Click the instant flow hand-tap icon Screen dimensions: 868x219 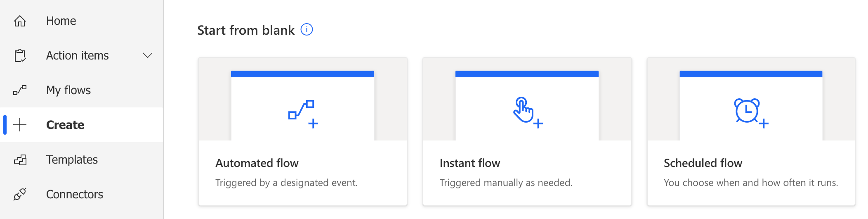[528, 112]
